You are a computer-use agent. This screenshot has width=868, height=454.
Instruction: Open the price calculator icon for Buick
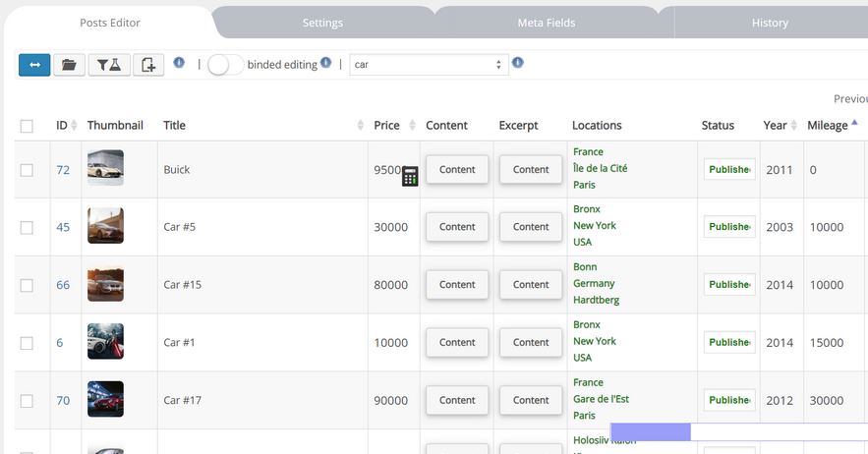pyautogui.click(x=410, y=176)
